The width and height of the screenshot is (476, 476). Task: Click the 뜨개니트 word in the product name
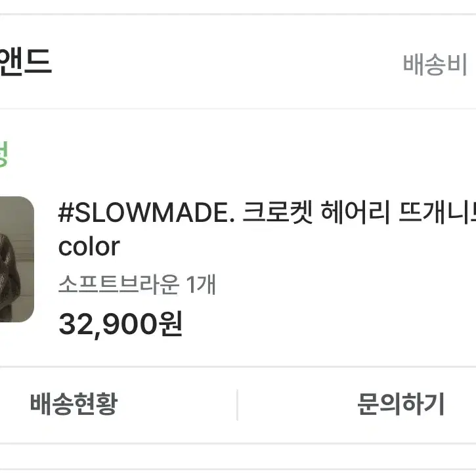(x=437, y=212)
